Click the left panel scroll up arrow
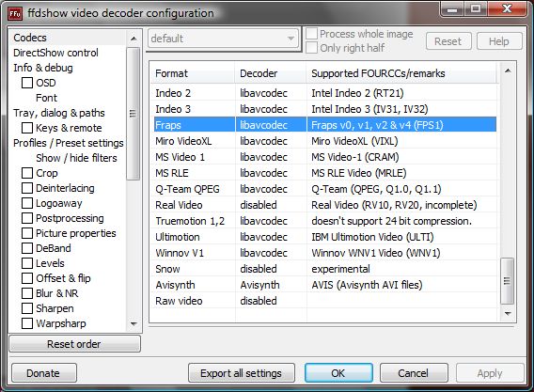The height and width of the screenshot is (392, 534). tap(133, 39)
